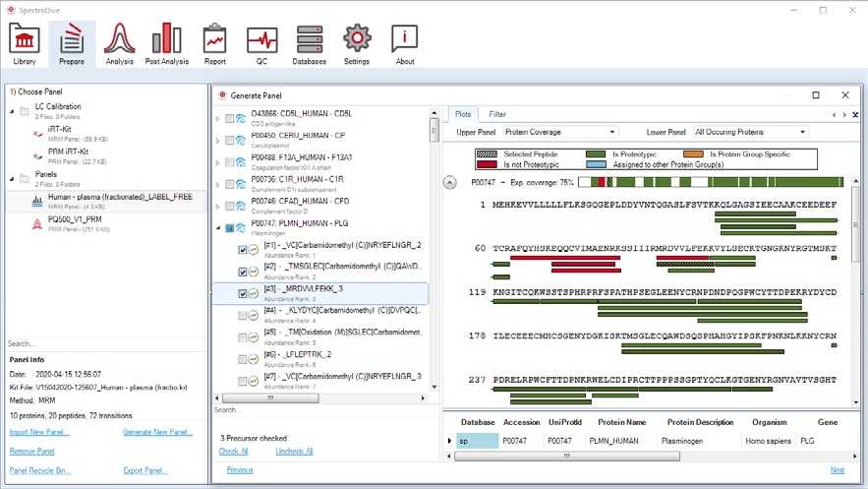
Task: Click the choose panel Search field
Action: click(x=105, y=344)
